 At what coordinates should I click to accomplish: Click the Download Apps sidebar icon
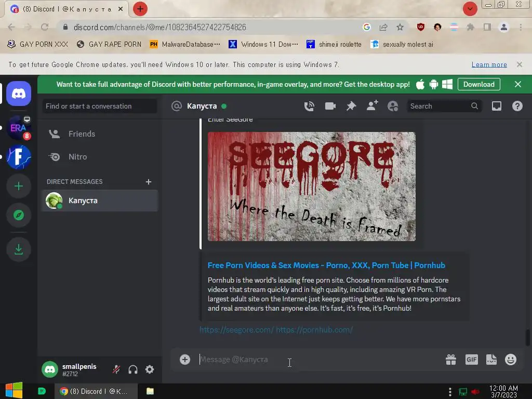pyautogui.click(x=19, y=249)
